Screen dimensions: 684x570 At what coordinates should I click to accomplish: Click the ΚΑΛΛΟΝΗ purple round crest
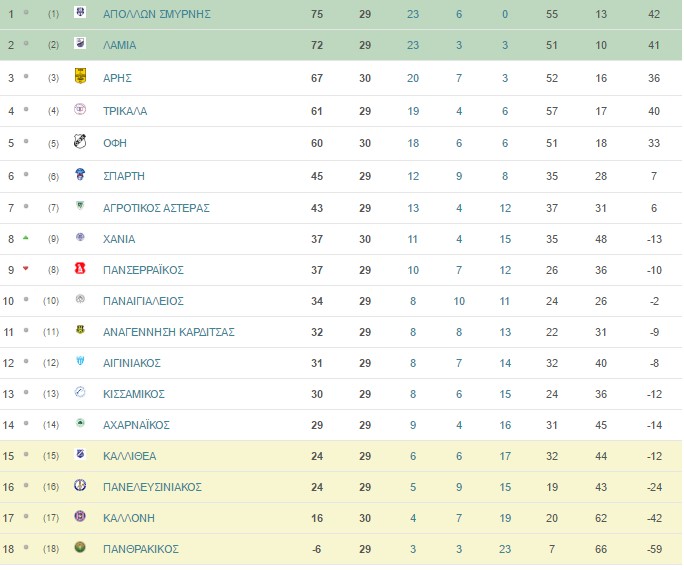pos(80,516)
